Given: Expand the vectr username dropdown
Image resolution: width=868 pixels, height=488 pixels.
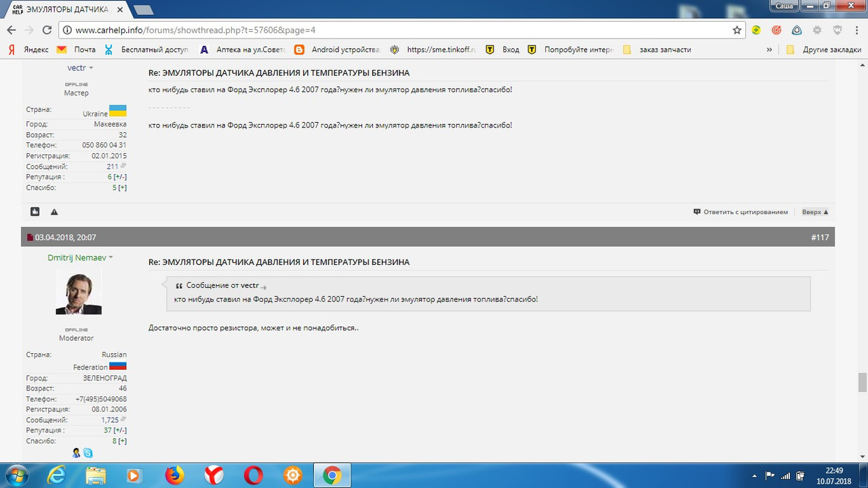Looking at the screenshot, I should pyautogui.click(x=92, y=68).
